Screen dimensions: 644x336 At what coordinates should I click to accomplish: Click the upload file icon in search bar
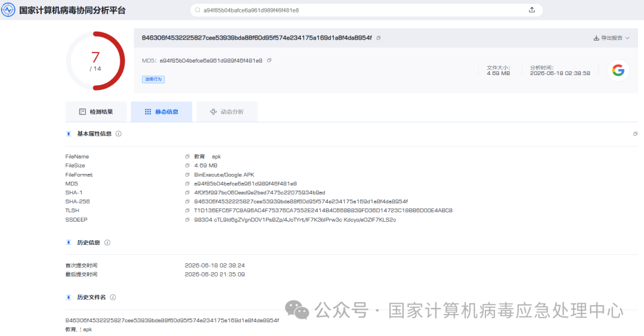click(x=531, y=10)
